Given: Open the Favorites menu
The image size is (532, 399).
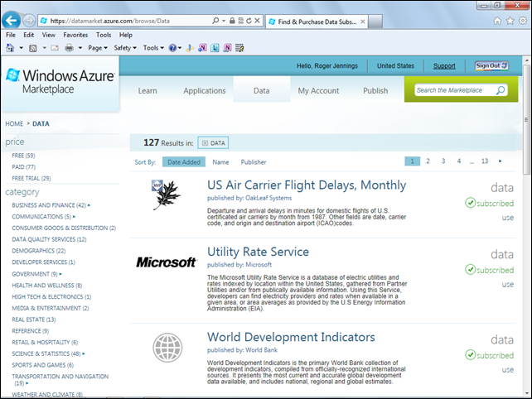Looking at the screenshot, I should [x=75, y=36].
